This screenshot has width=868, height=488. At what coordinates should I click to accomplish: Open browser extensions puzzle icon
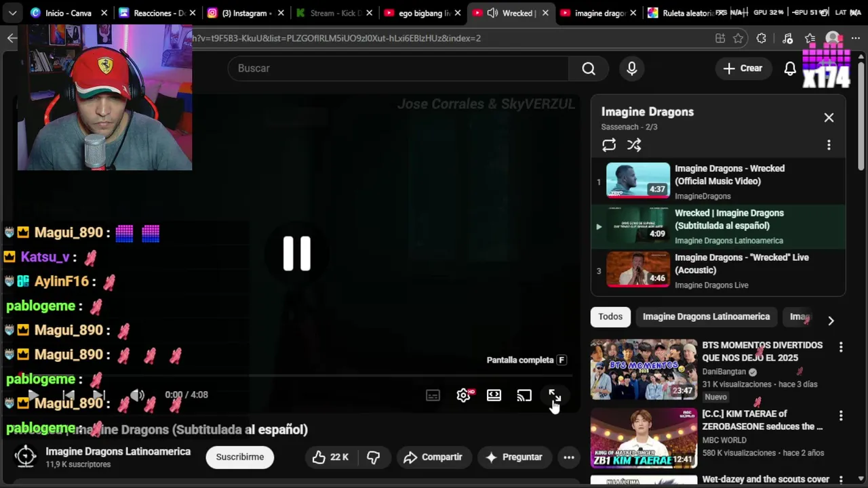(x=762, y=39)
